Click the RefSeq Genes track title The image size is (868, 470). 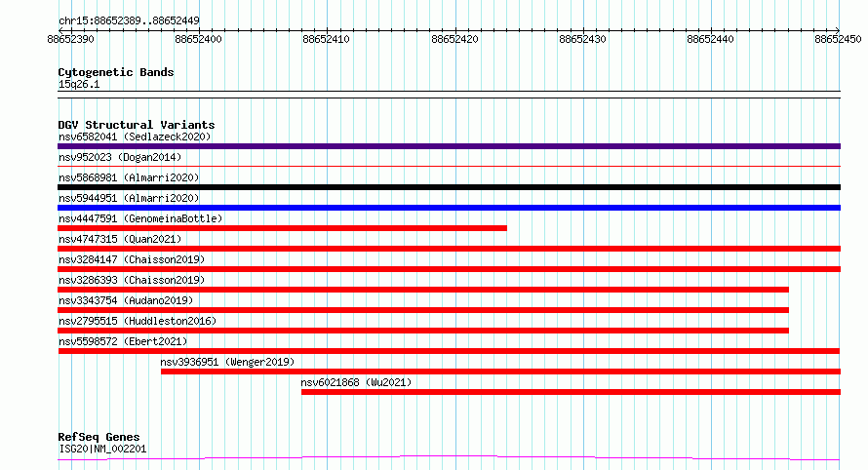pos(99,437)
